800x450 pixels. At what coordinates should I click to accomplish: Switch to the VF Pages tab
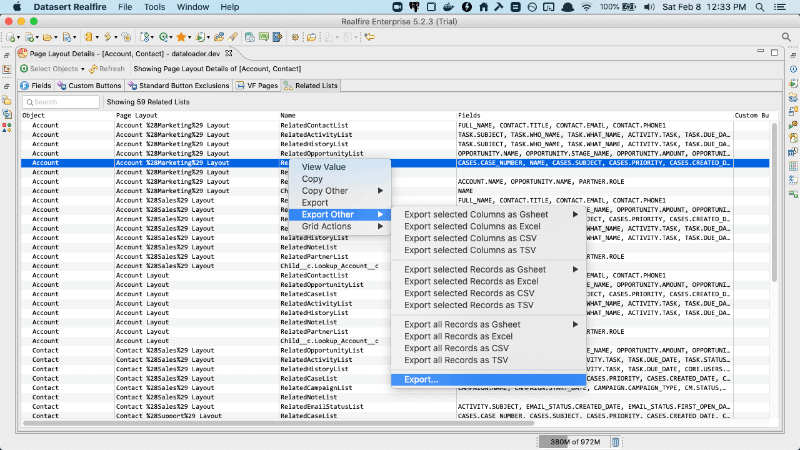pyautogui.click(x=257, y=86)
